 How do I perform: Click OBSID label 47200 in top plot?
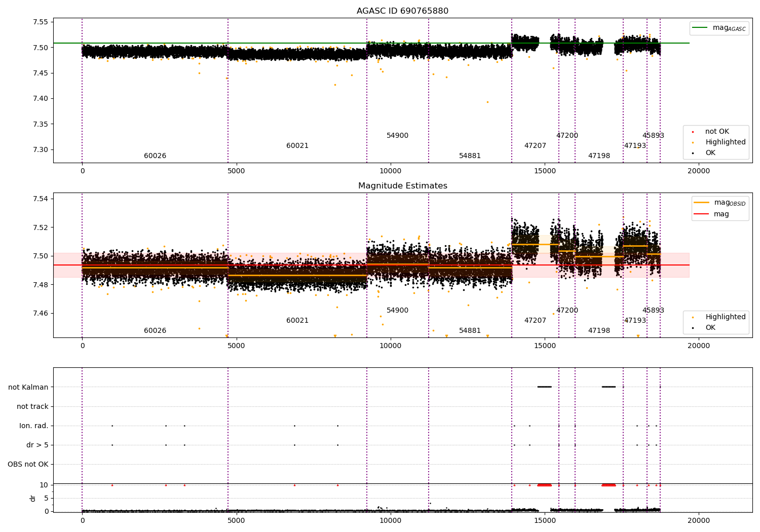(x=567, y=136)
